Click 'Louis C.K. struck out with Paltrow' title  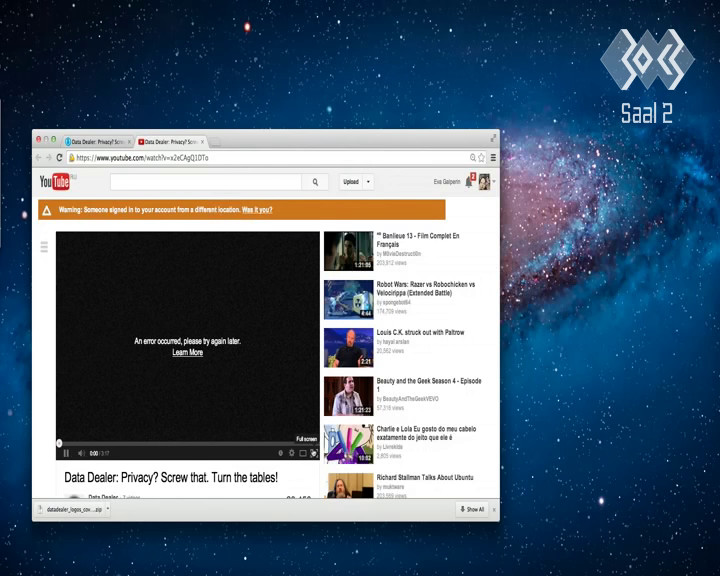[420, 332]
